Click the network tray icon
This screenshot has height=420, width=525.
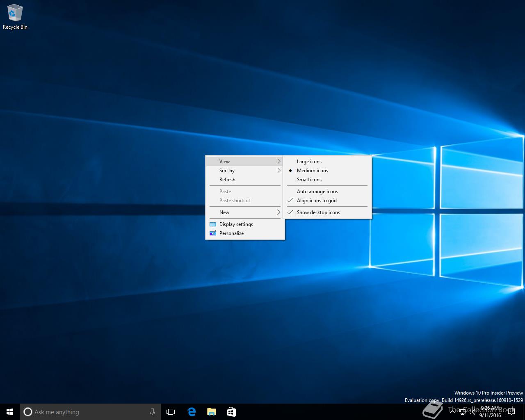[462, 412]
